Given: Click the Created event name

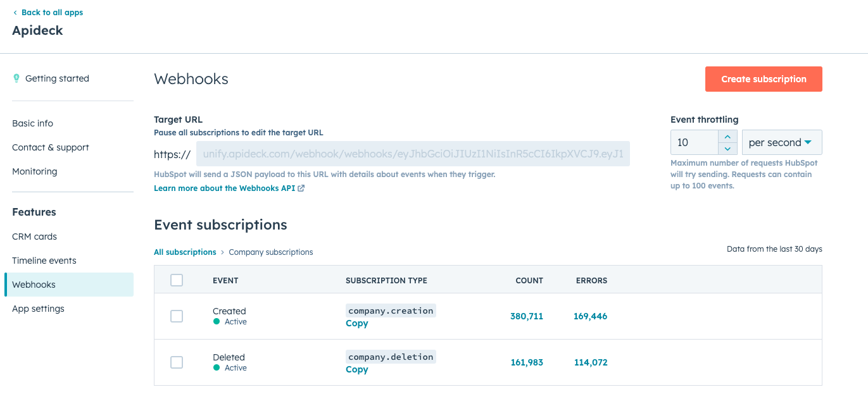Looking at the screenshot, I should click(229, 311).
